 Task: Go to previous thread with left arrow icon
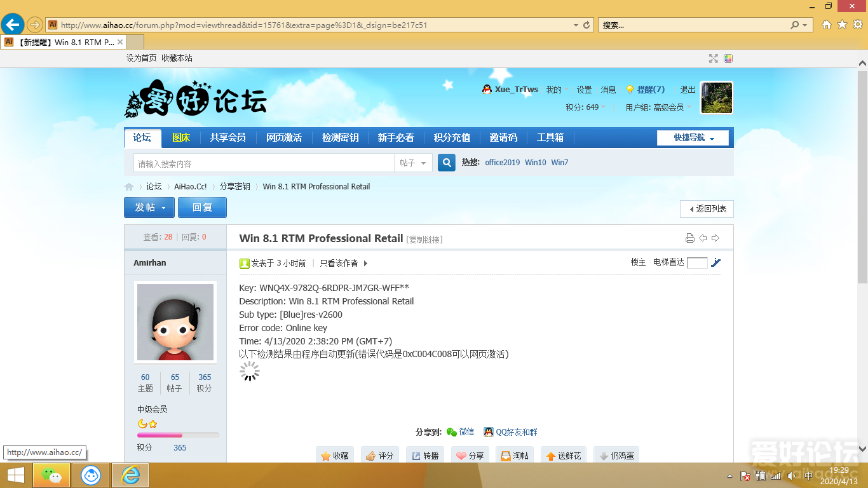pyautogui.click(x=703, y=238)
